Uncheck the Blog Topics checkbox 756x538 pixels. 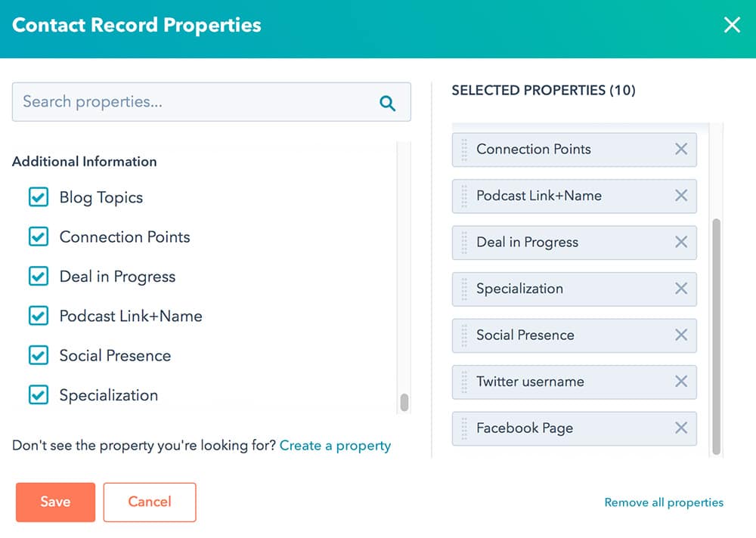[39, 197]
